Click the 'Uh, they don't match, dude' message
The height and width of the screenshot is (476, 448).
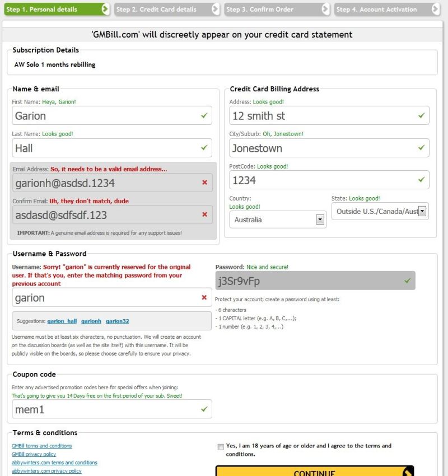pyautogui.click(x=89, y=201)
